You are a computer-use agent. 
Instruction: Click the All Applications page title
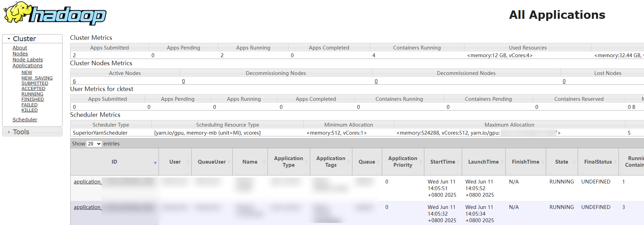tap(557, 15)
